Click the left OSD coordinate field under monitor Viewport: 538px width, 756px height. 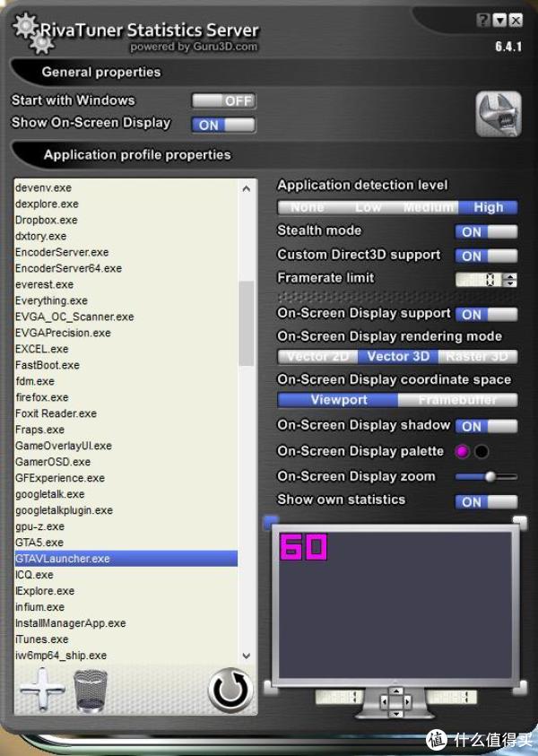[339, 697]
